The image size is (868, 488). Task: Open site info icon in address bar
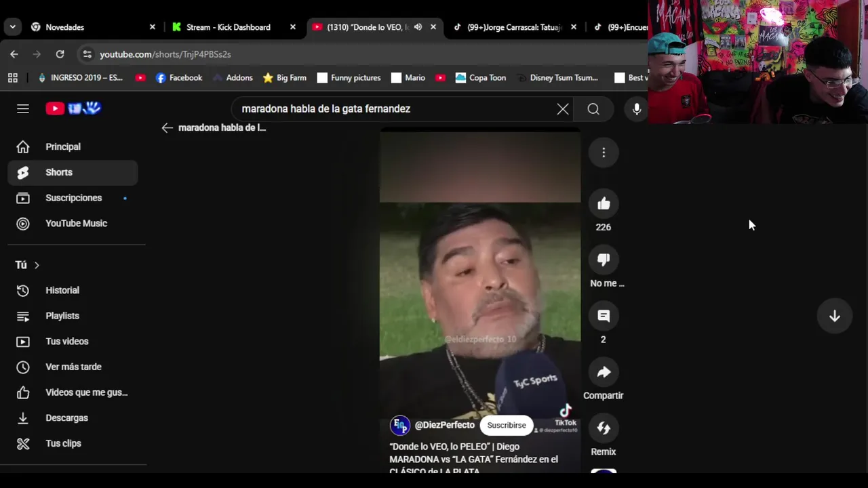86,54
